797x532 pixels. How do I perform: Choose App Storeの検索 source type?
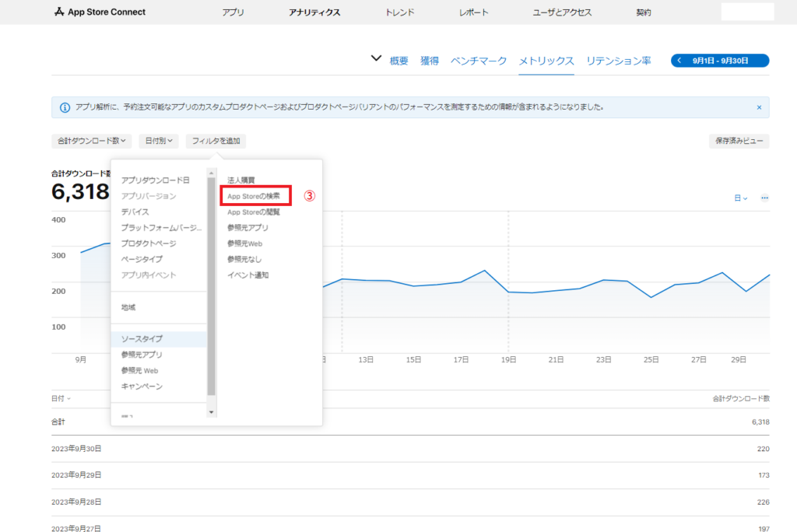(x=254, y=196)
